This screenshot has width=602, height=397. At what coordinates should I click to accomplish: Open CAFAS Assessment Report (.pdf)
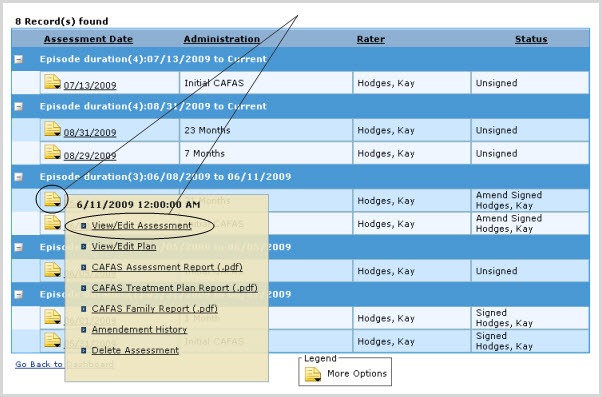coord(167,267)
